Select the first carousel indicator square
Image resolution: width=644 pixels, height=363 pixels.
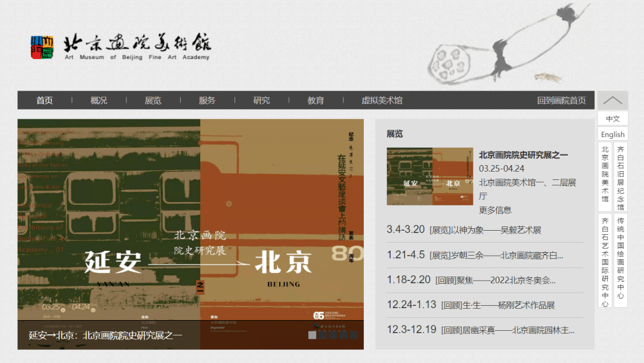pos(312,335)
